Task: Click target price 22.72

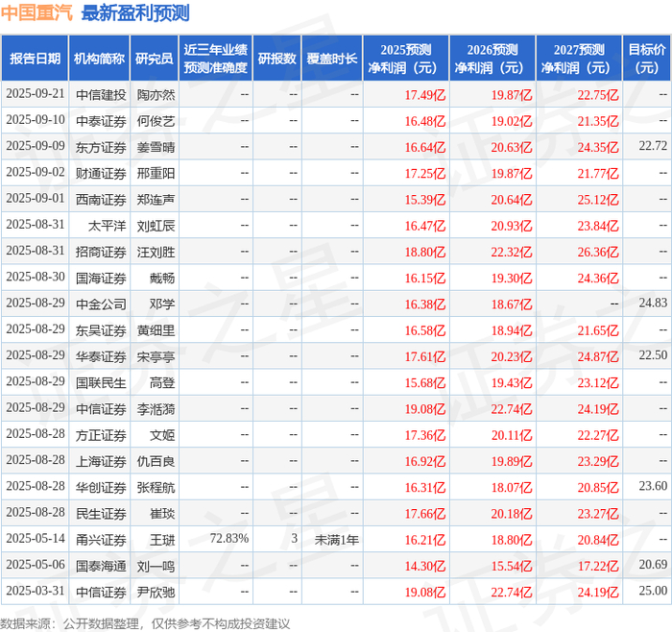Action: [653, 146]
